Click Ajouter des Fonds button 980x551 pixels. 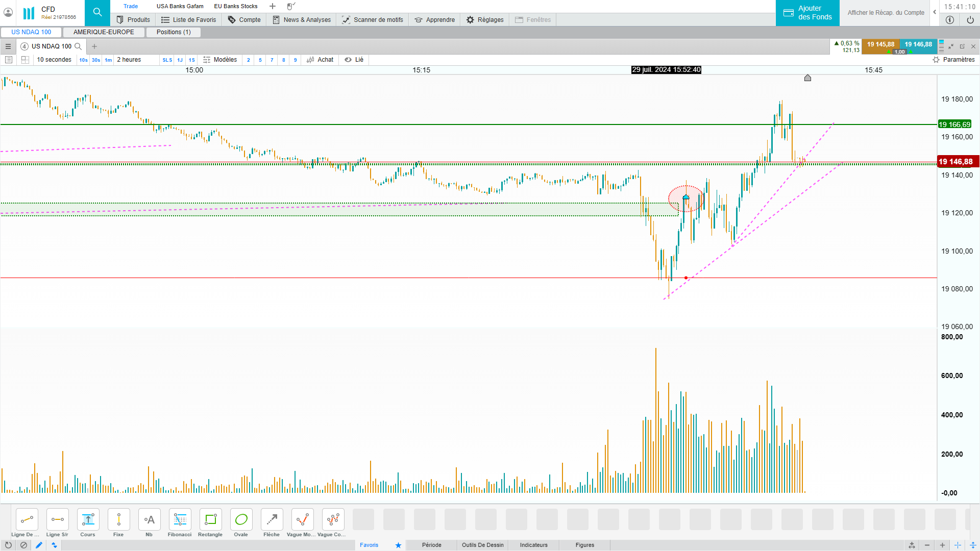click(807, 13)
